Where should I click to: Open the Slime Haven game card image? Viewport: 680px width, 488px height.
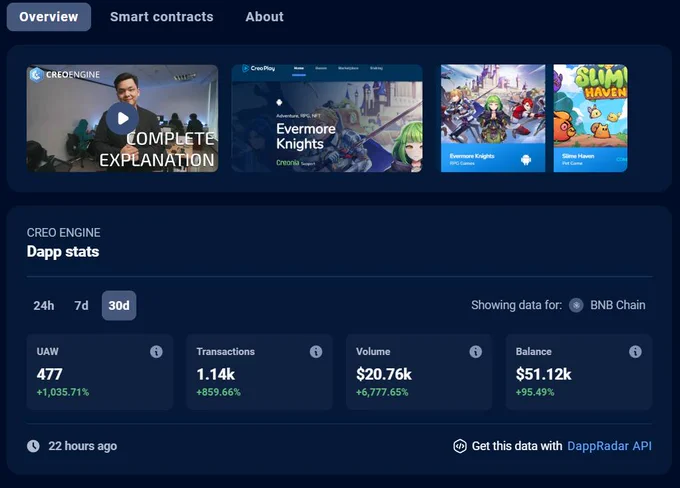point(590,118)
